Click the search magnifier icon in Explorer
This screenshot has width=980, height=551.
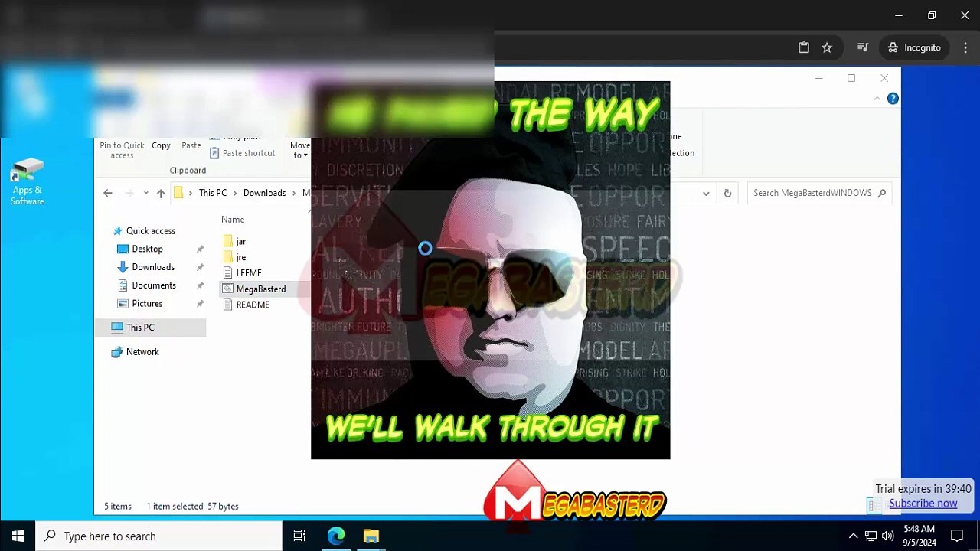[x=882, y=193]
